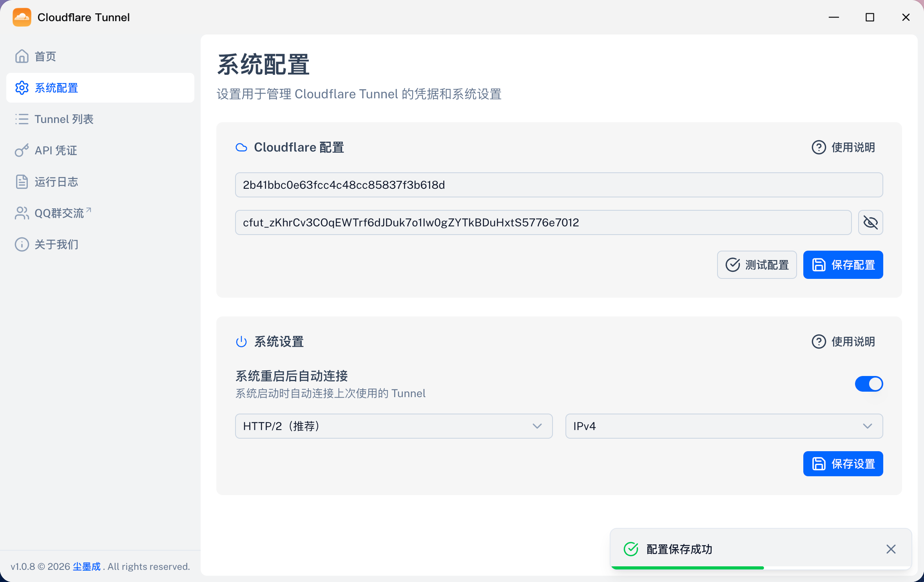The height and width of the screenshot is (582, 924).
Task: Open the HTTP/2（推荐）protocol dropdown
Action: 394,426
